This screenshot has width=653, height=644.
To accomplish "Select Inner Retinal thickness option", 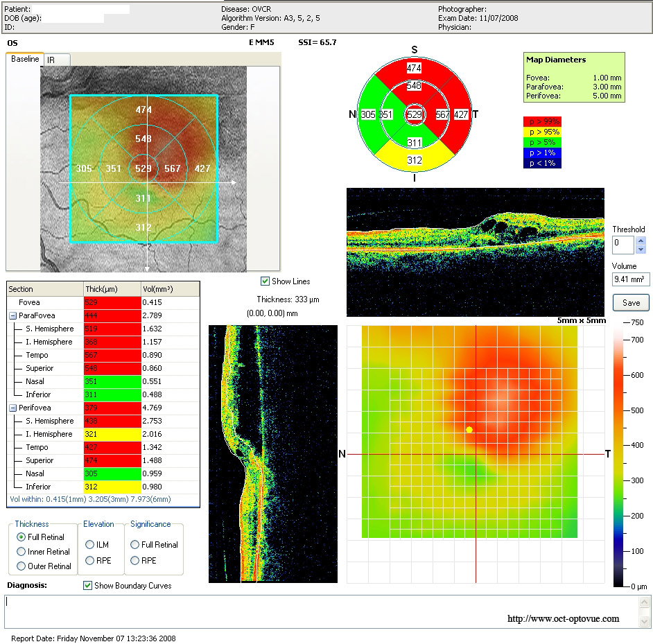I will coord(21,552).
